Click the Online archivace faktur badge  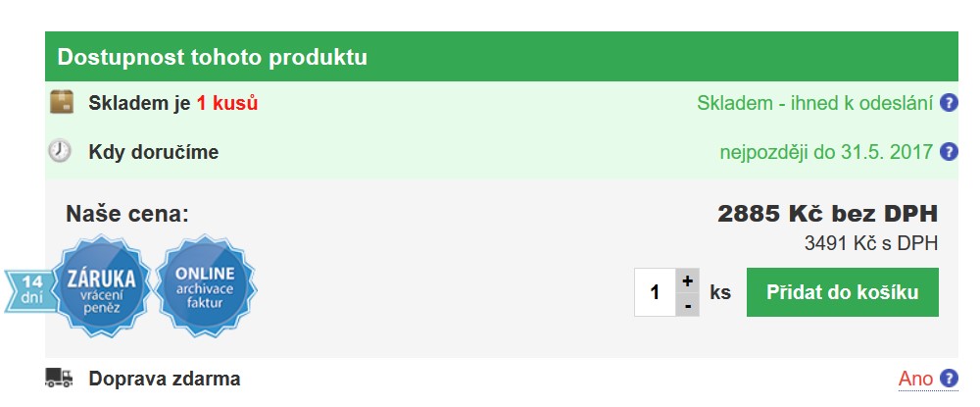point(205,285)
